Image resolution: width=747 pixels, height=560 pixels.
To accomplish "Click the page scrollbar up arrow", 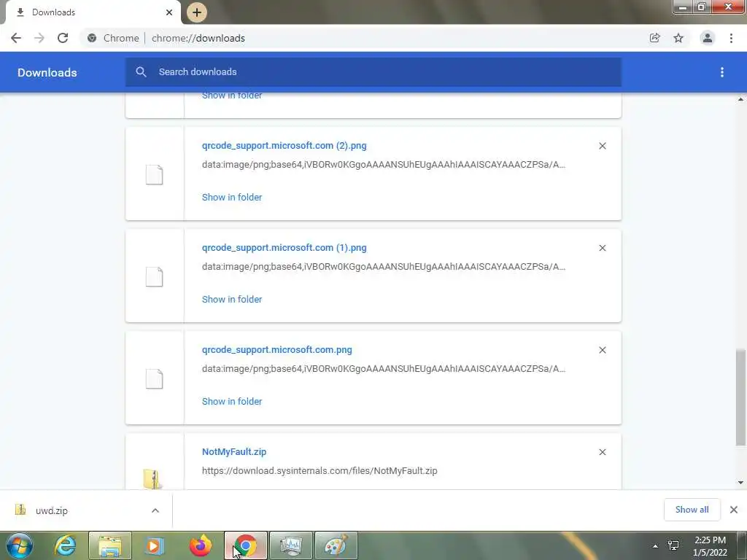I will (740, 99).
